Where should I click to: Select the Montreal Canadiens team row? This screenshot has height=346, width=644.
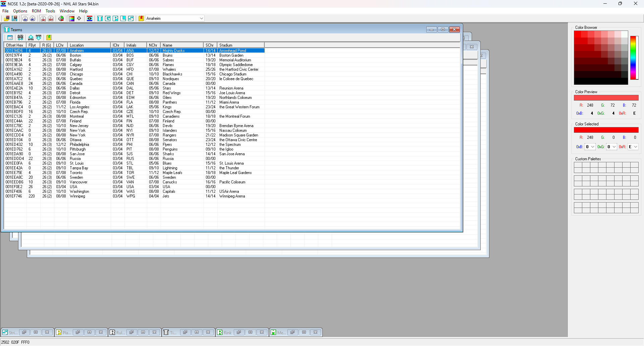point(134,116)
